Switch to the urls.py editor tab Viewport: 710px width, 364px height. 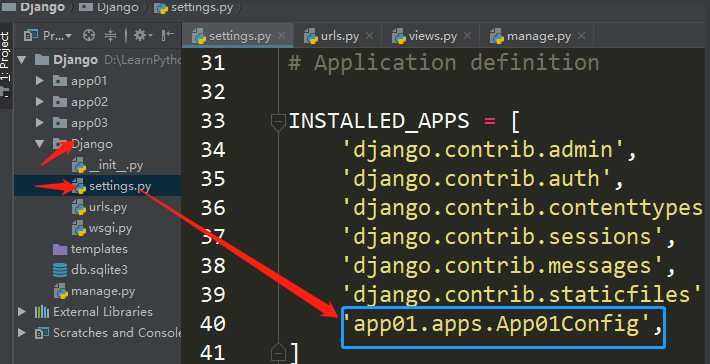pyautogui.click(x=340, y=36)
